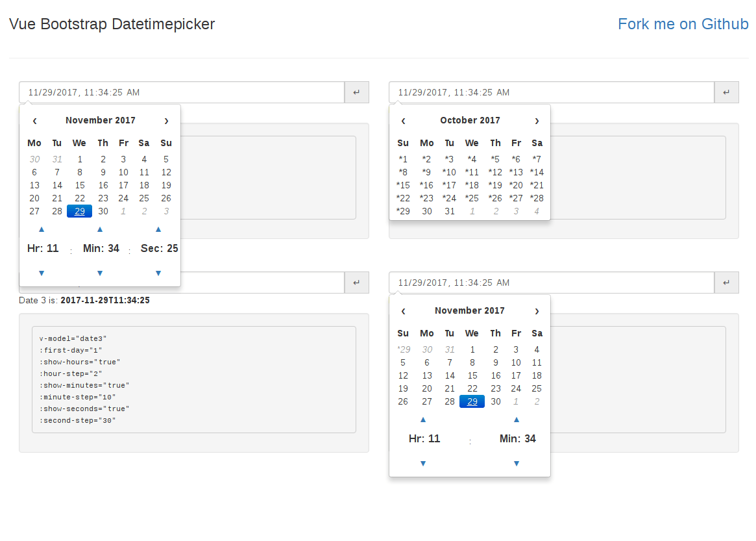Click the return arrow beside the top-right input
756x541 pixels.
[x=726, y=92]
